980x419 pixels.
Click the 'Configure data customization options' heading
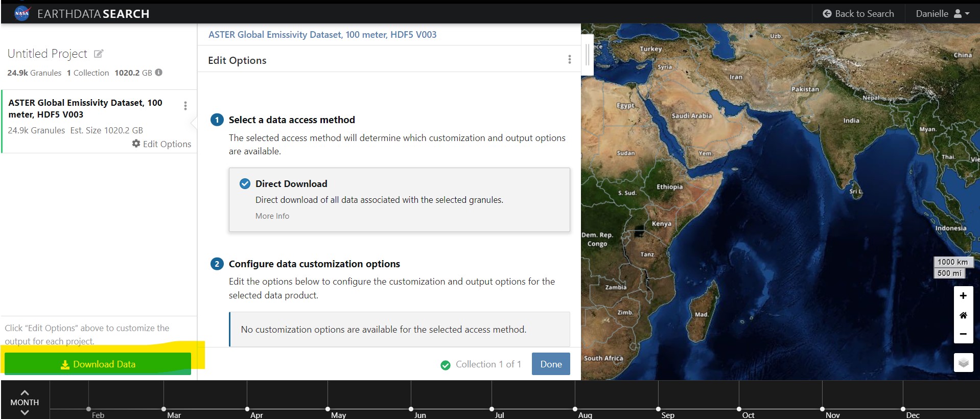click(x=314, y=264)
